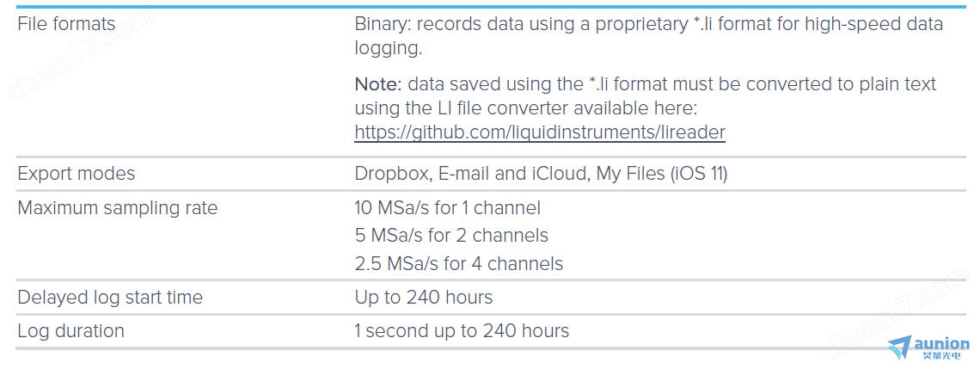Click the aunion brand name text
Viewport: 980px width, 369px height.
pyautogui.click(x=944, y=344)
